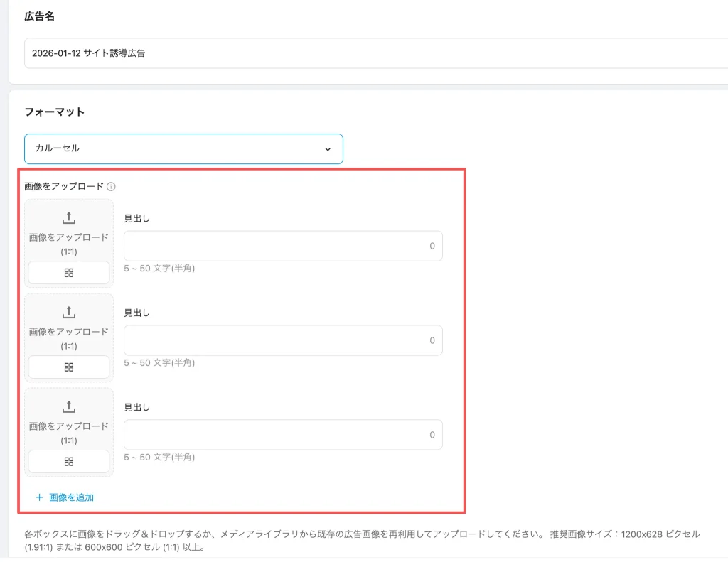728x562 pixels.
Task: Open the media library grid button in the first image box
Action: click(69, 273)
